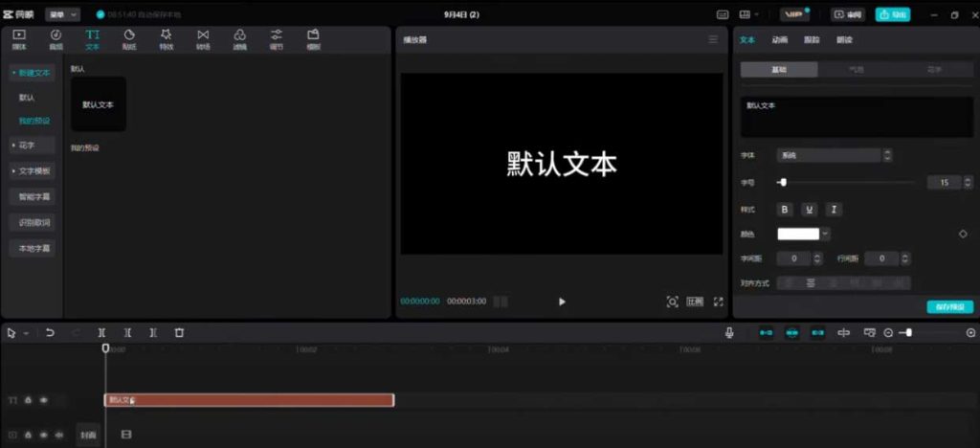Image resolution: width=980 pixels, height=448 pixels.
Task: Click the undo arrow in timeline toolbar
Action: coord(50,333)
